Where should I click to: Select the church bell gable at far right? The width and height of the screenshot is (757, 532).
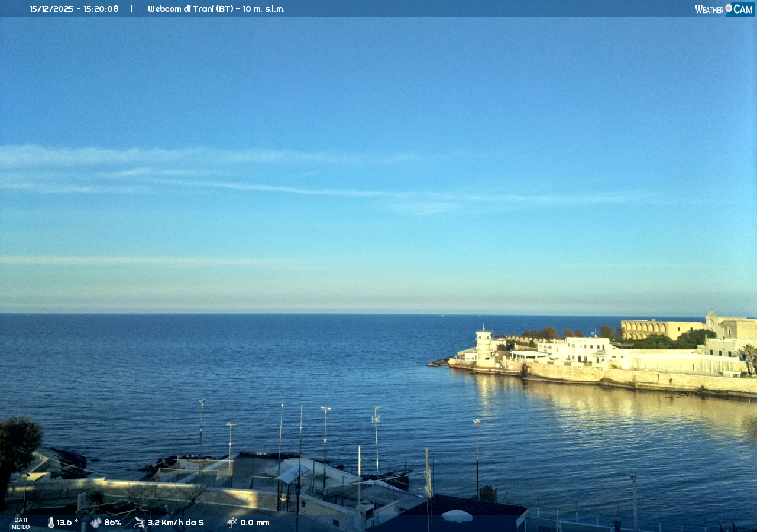(711, 322)
